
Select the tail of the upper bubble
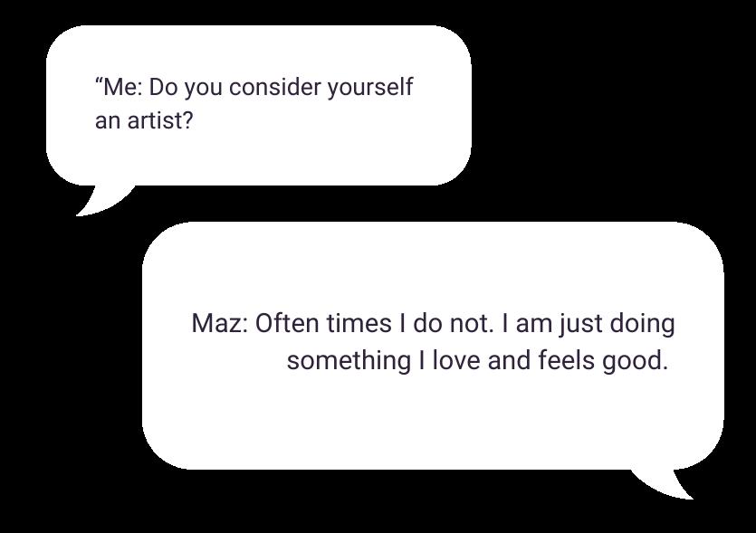pyautogui.click(x=103, y=201)
